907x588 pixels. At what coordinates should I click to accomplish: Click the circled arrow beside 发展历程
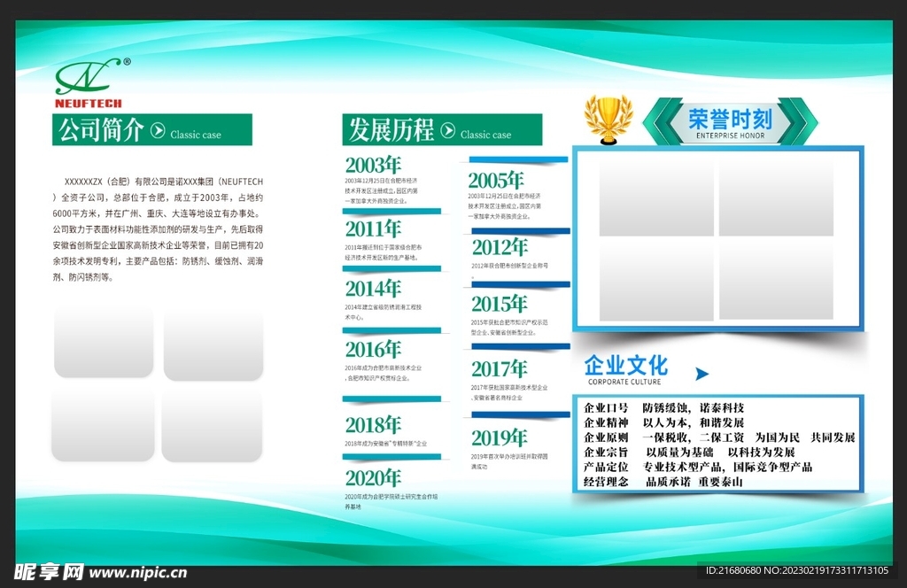point(447,131)
